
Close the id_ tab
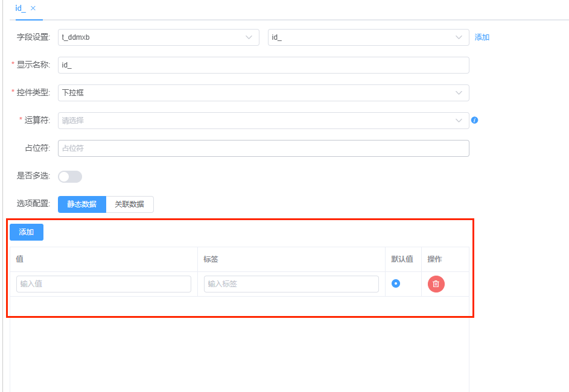coord(33,8)
